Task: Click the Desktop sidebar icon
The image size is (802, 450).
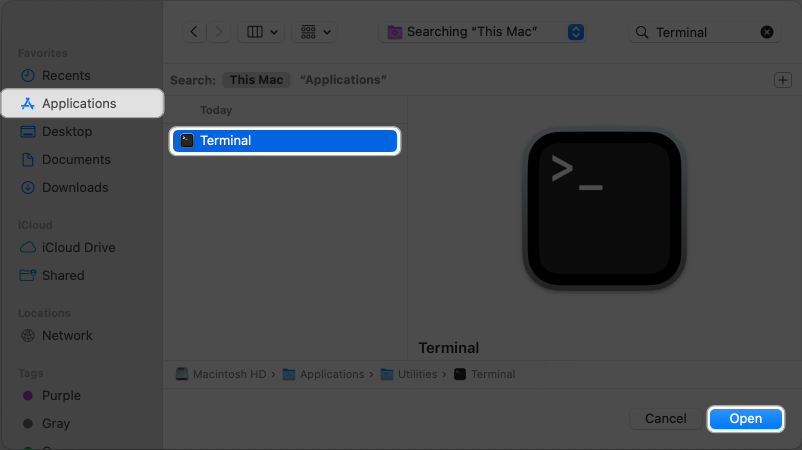Action: pyautogui.click(x=28, y=131)
